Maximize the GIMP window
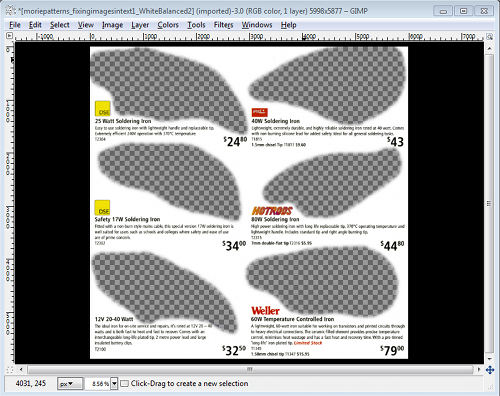 click(x=463, y=11)
